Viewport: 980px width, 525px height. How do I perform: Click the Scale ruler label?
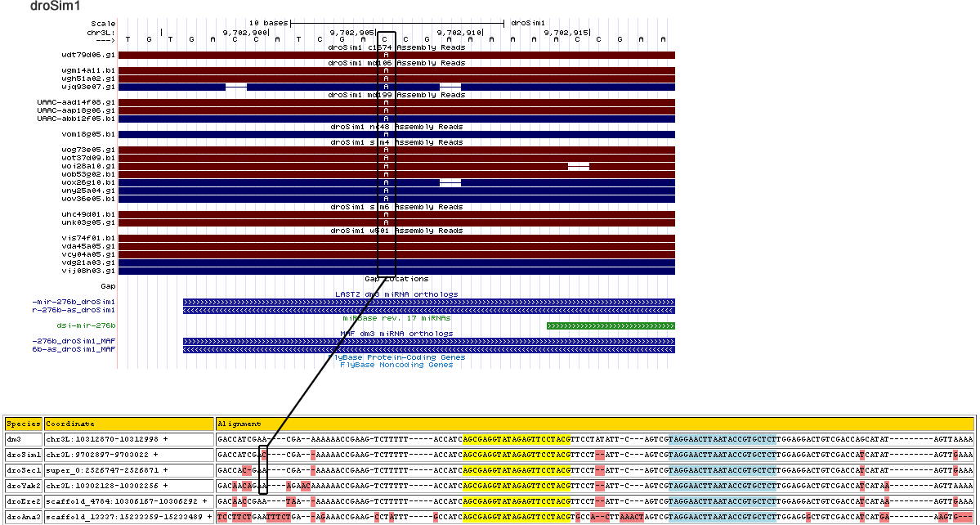click(x=103, y=24)
